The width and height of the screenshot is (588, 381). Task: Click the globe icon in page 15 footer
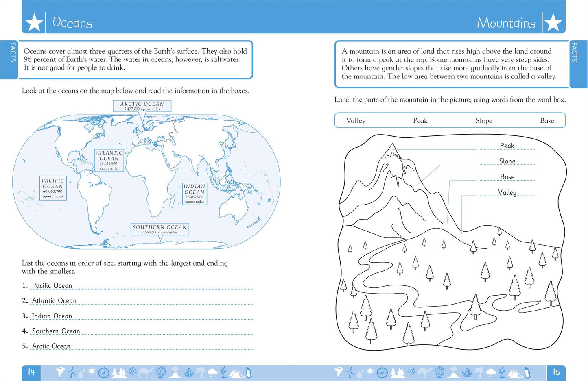pos(439,372)
